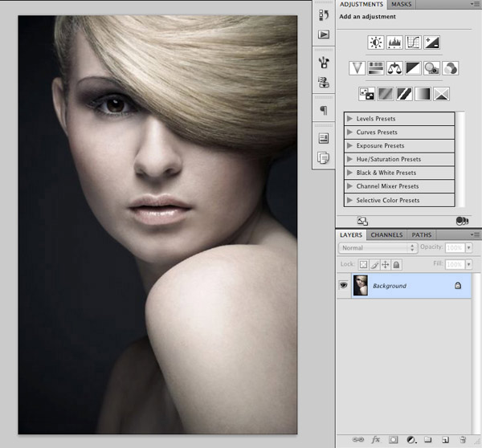Select the Background layer thumbnail

pos(361,285)
